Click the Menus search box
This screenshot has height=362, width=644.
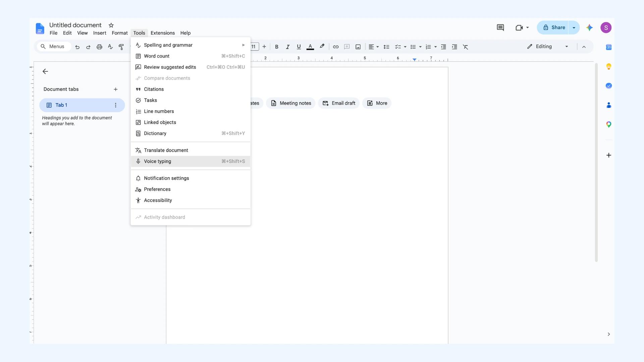click(x=54, y=47)
